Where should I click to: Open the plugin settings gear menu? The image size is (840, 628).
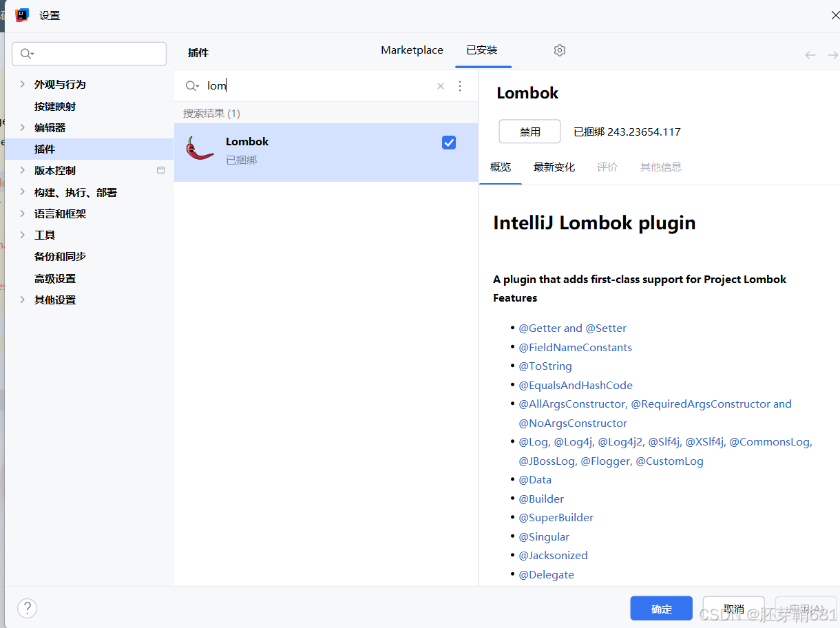[x=560, y=50]
